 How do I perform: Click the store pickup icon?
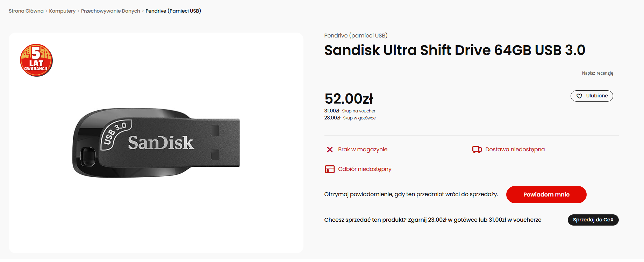coord(330,169)
